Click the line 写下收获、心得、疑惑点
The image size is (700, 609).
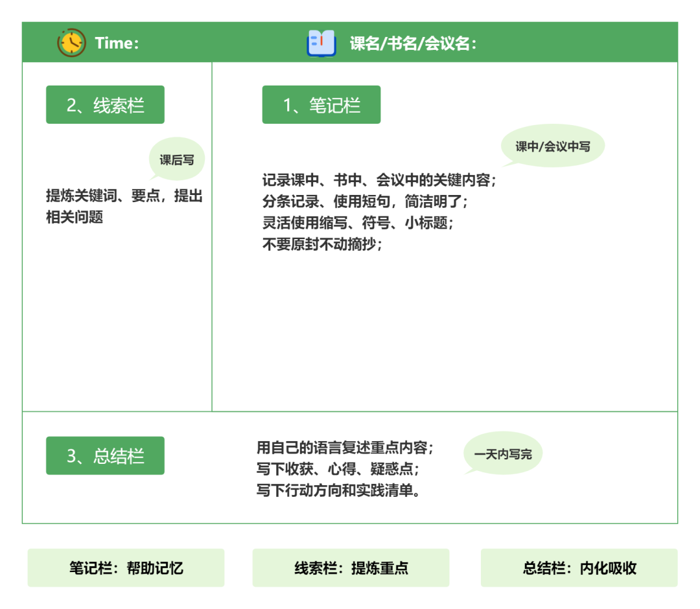338,468
